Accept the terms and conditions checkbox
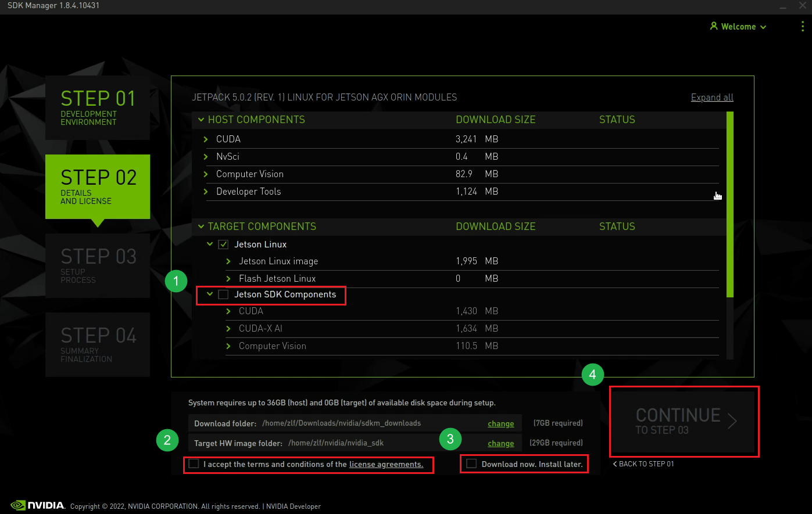The width and height of the screenshot is (812, 514). 194,463
